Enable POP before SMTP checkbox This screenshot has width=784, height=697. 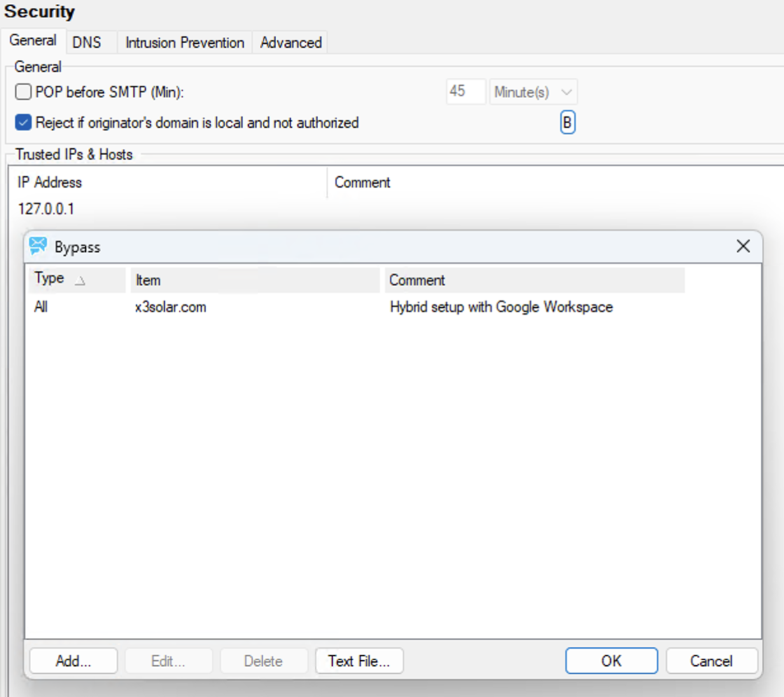(24, 92)
